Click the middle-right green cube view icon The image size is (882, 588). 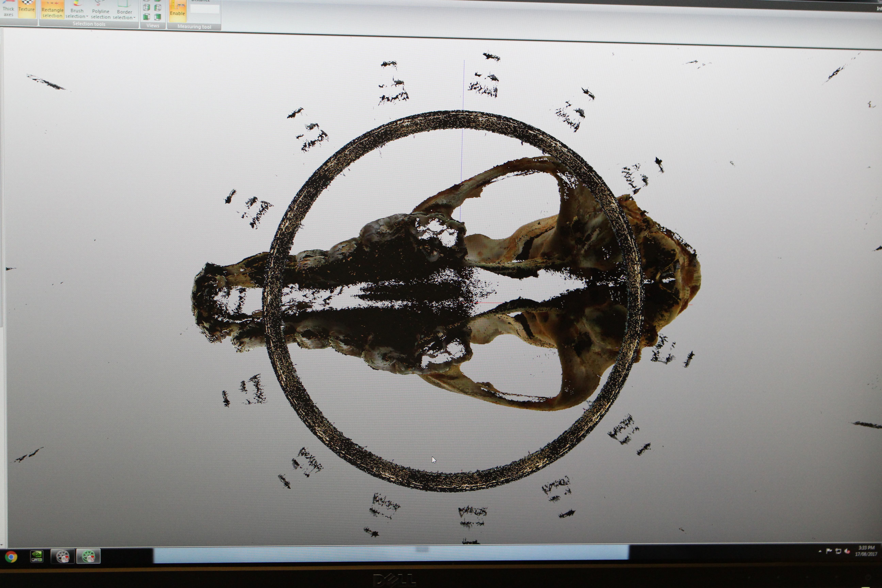158,7
